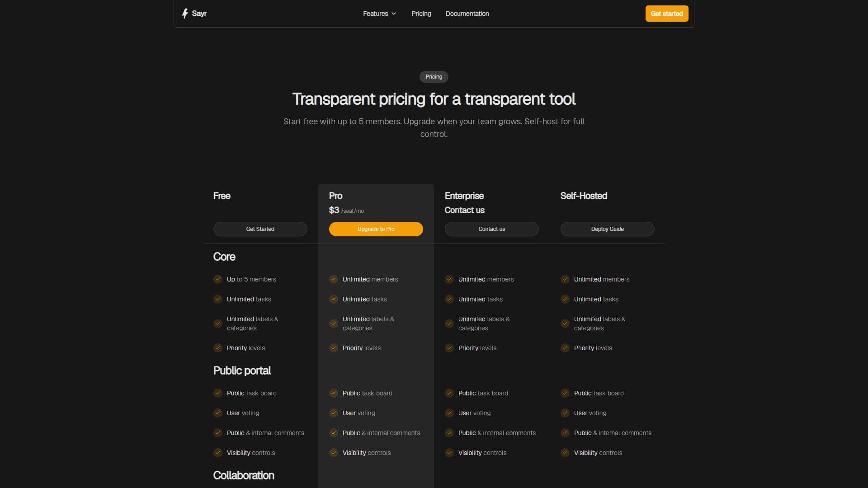Click check icon for Enterprise Visibility controls

[x=449, y=453]
